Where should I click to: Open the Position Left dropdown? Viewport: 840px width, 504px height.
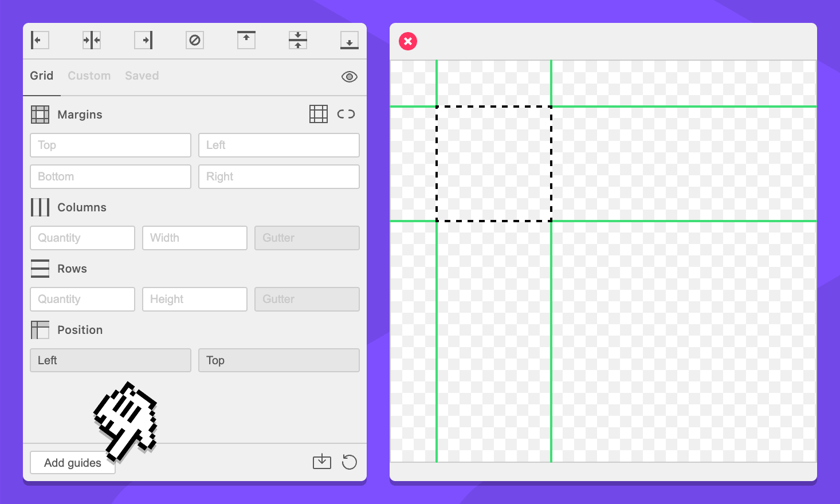[x=111, y=360]
